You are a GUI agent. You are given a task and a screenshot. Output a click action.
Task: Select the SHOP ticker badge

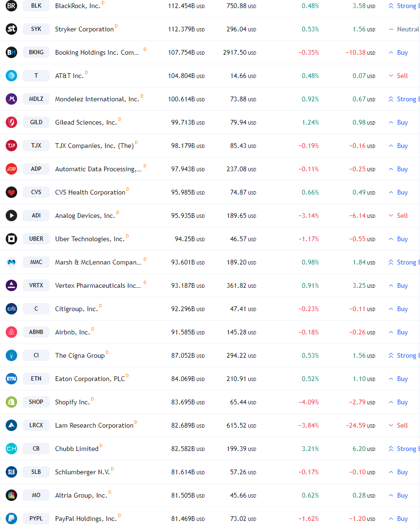(36, 402)
